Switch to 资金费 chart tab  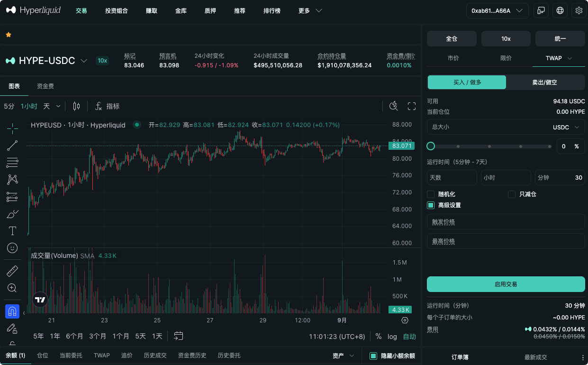(45, 86)
